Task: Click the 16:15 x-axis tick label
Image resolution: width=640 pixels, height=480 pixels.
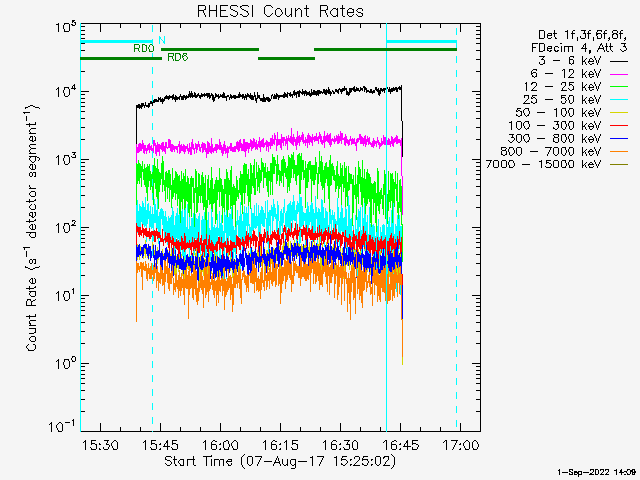Action: tap(280, 444)
